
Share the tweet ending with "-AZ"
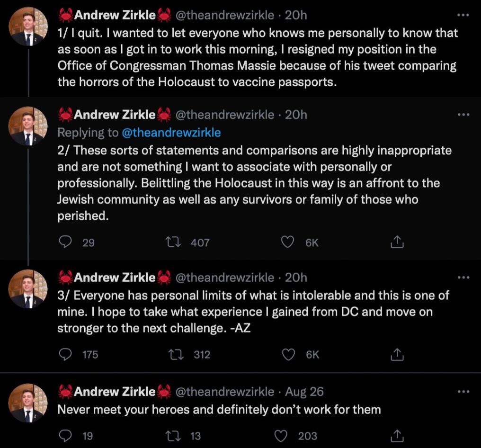click(397, 354)
